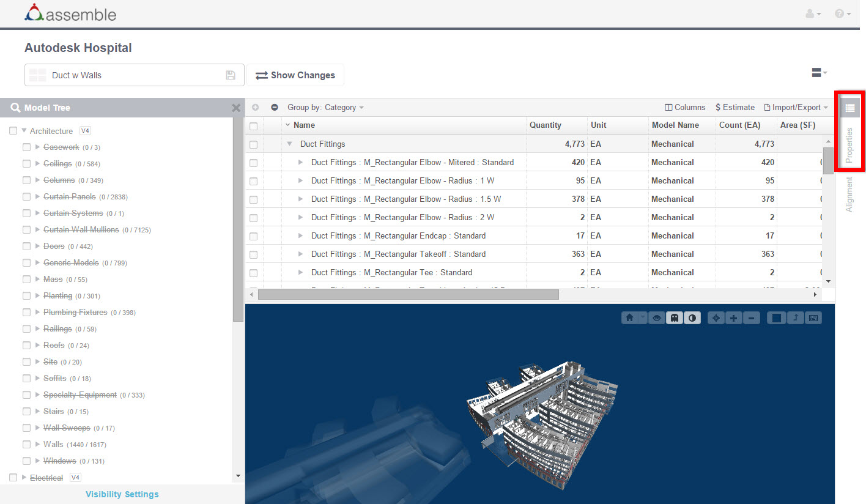866x504 pixels.
Task: Toggle the eye visibility tool in viewer
Action: [657, 318]
